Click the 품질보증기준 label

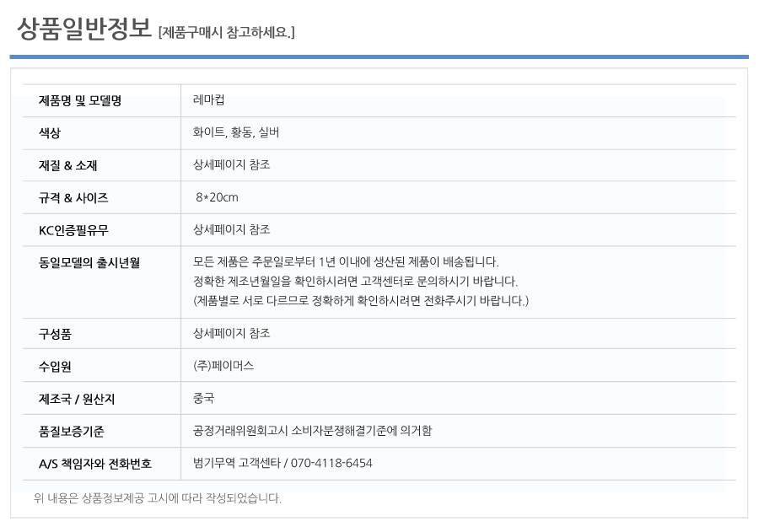(x=71, y=432)
